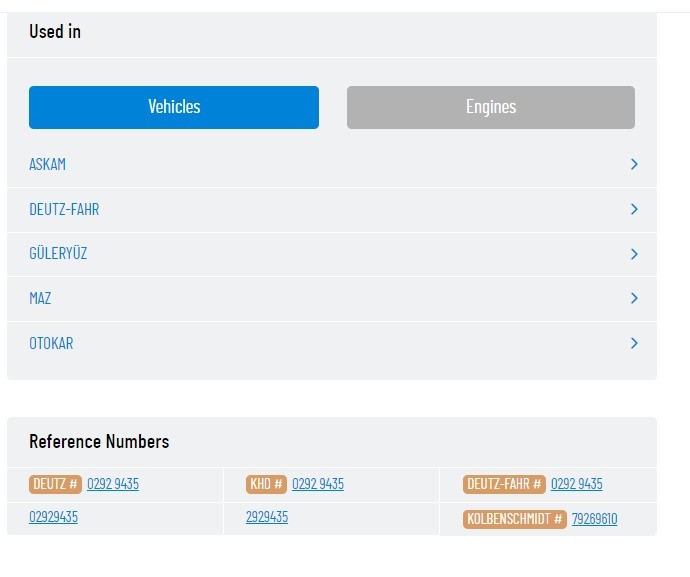Expand the GÜLERYÜZ row chevron

[x=634, y=254]
